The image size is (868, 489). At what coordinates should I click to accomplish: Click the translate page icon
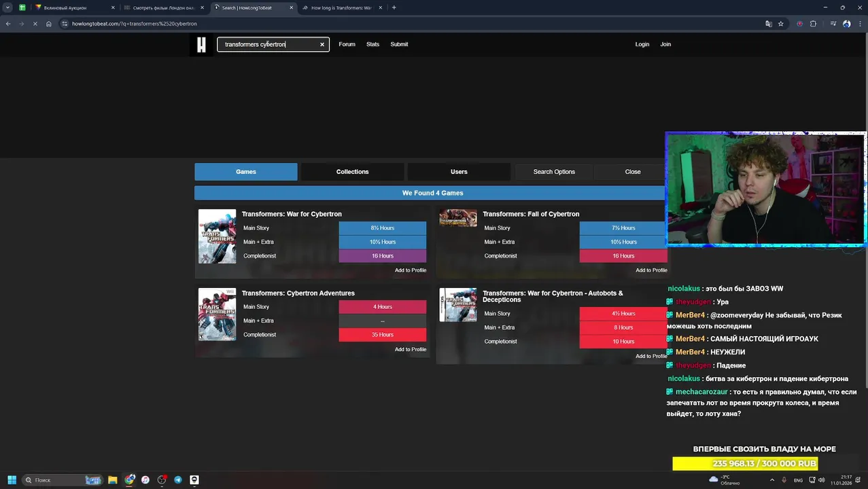(x=769, y=24)
